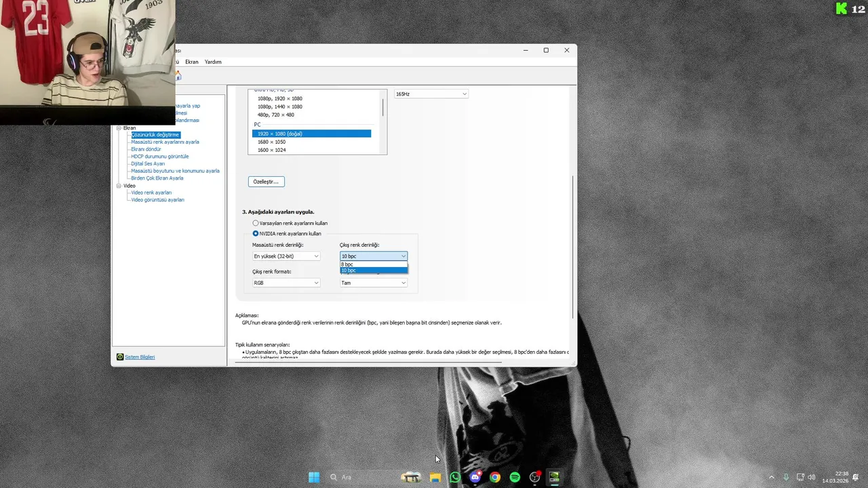
Task: Open HDCP durumunu görüntüle page
Action: pyautogui.click(x=160, y=157)
